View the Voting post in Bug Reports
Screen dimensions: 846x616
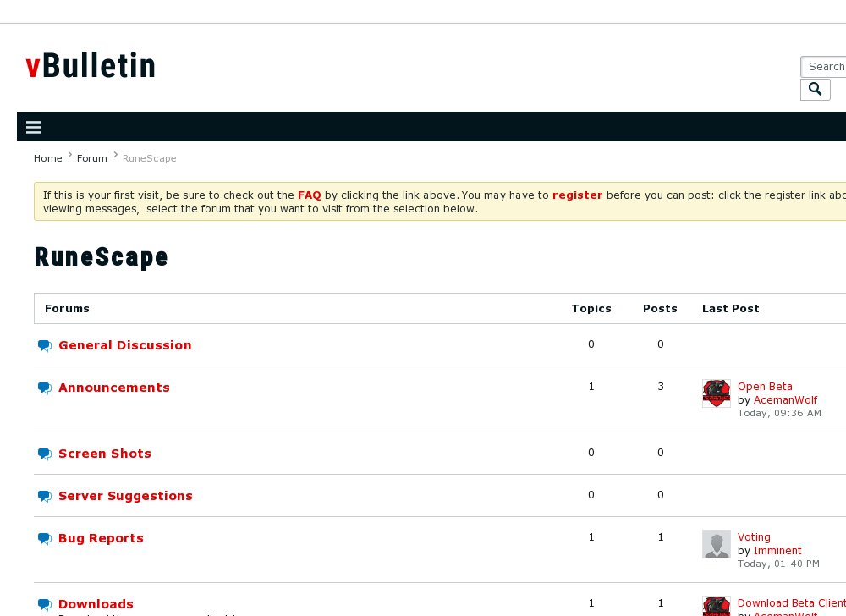tap(754, 537)
